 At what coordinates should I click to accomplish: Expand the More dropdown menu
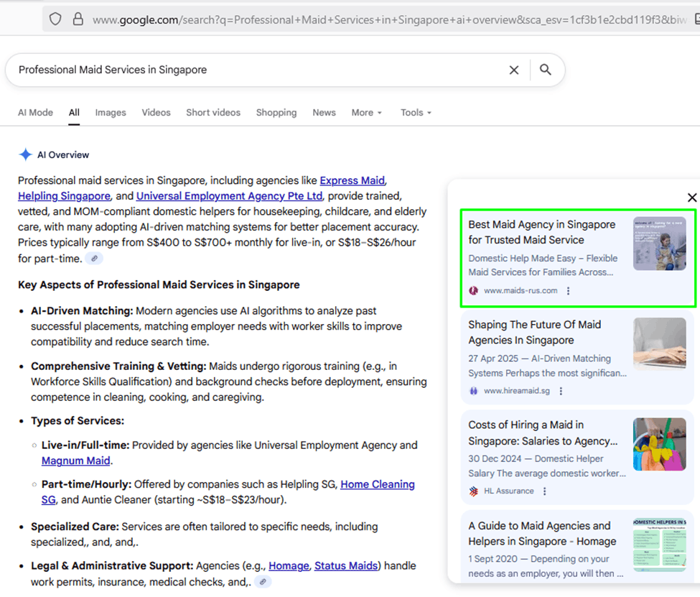coord(366,113)
